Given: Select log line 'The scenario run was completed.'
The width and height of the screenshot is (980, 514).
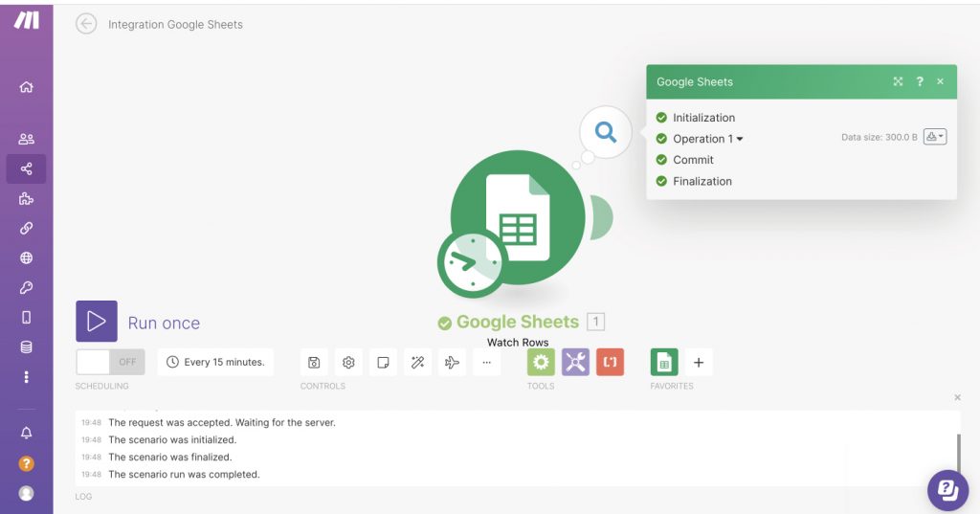Looking at the screenshot, I should coord(184,475).
